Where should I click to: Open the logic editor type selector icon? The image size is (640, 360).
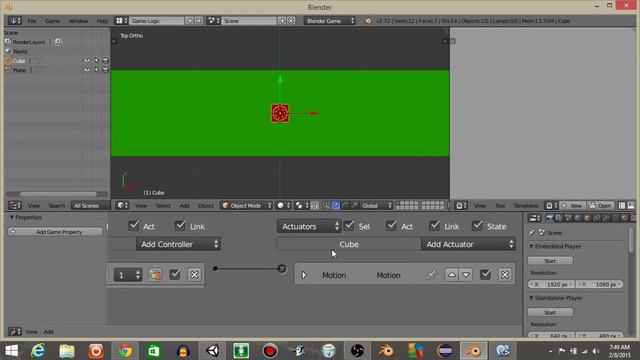point(15,331)
